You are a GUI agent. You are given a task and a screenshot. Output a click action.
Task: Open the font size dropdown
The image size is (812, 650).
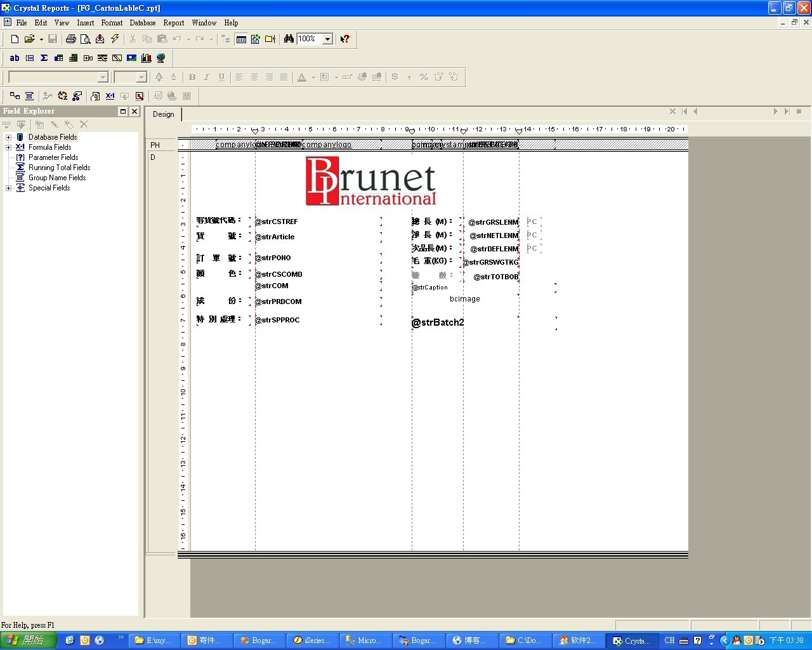(141, 77)
